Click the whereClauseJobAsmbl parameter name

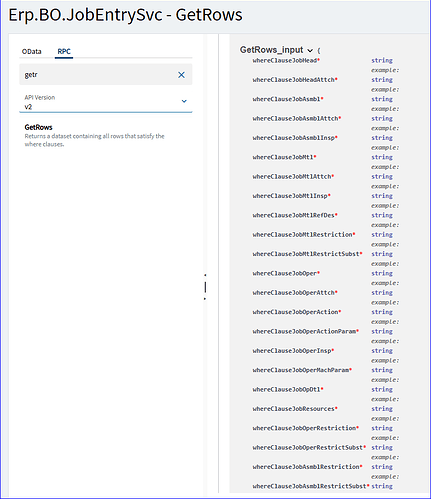point(287,99)
